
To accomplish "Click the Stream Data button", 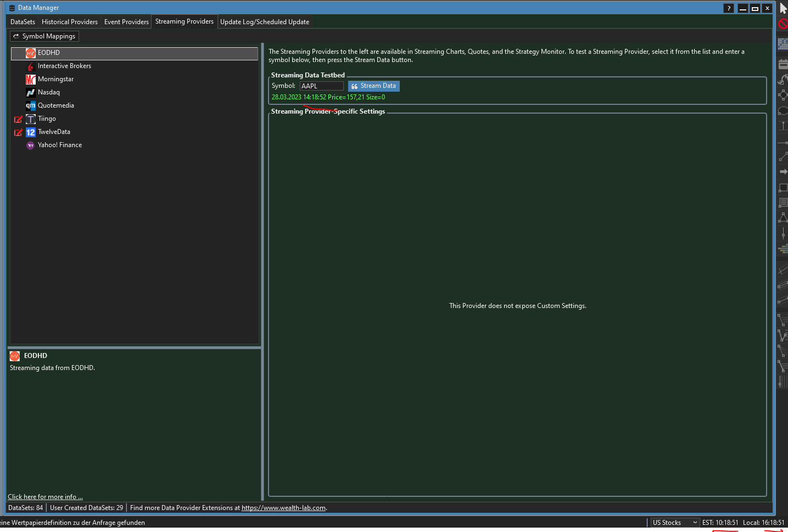I will coord(374,86).
